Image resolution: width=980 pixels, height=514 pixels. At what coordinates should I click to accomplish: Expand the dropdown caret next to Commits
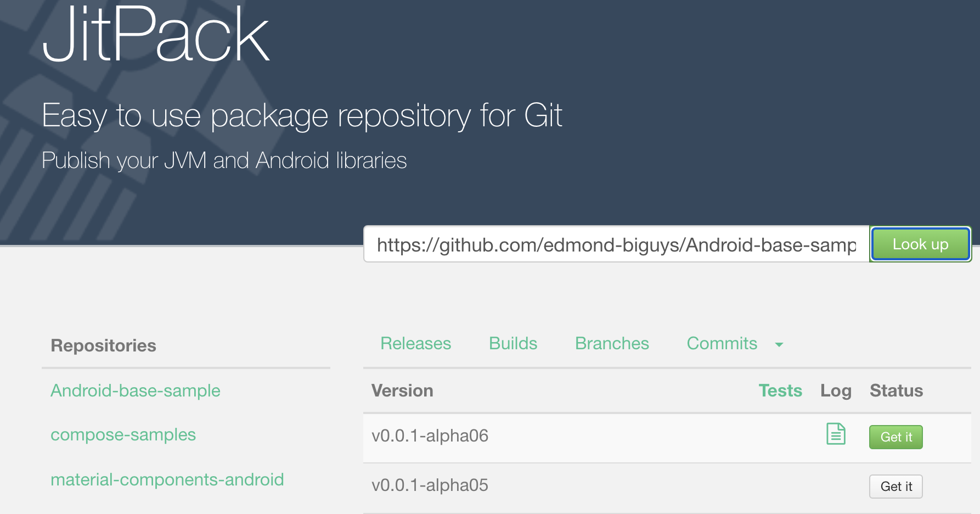779,345
